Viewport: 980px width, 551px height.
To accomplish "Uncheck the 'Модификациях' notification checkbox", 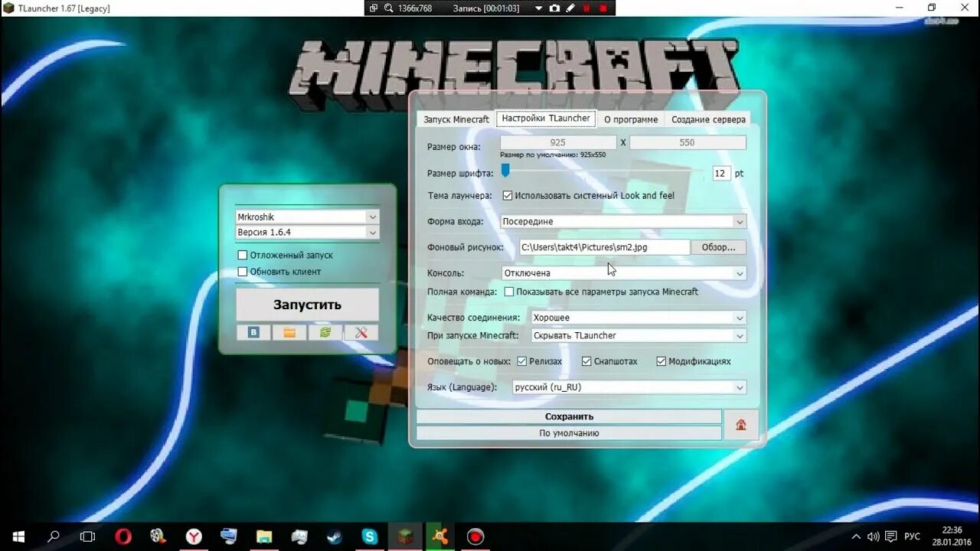I will [661, 361].
